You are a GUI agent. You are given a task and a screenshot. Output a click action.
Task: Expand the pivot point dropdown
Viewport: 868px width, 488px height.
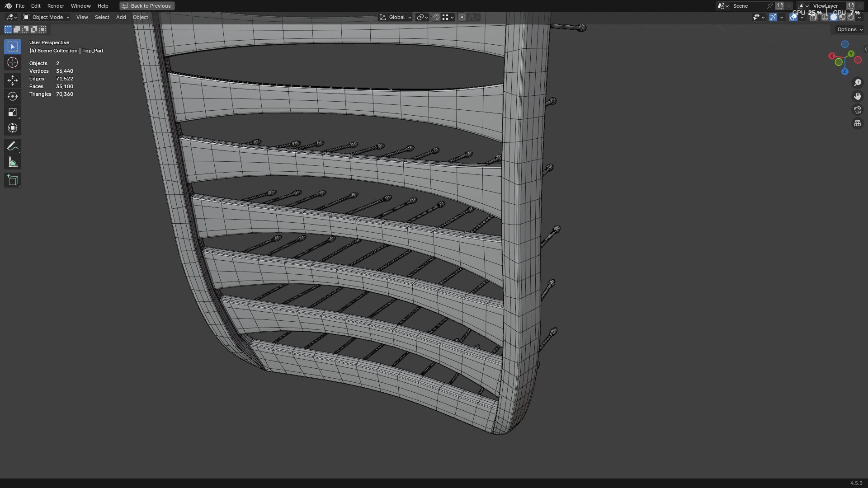[x=422, y=17]
